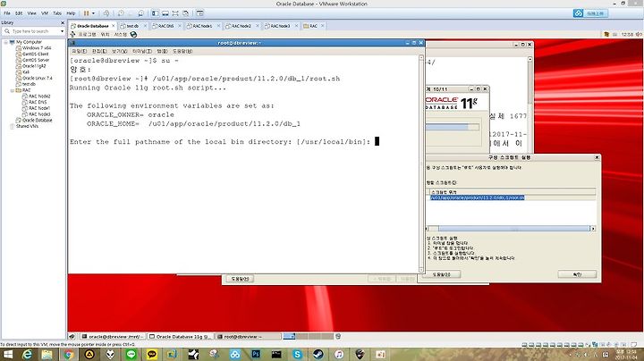Click the GNOME browser globe launcher icon
The image size is (644, 361).
coord(133,35)
